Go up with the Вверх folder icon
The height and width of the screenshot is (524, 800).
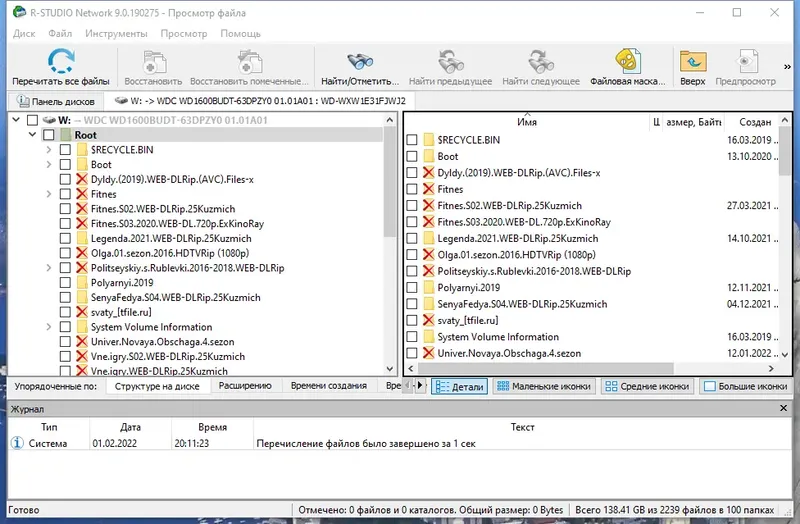pos(693,62)
